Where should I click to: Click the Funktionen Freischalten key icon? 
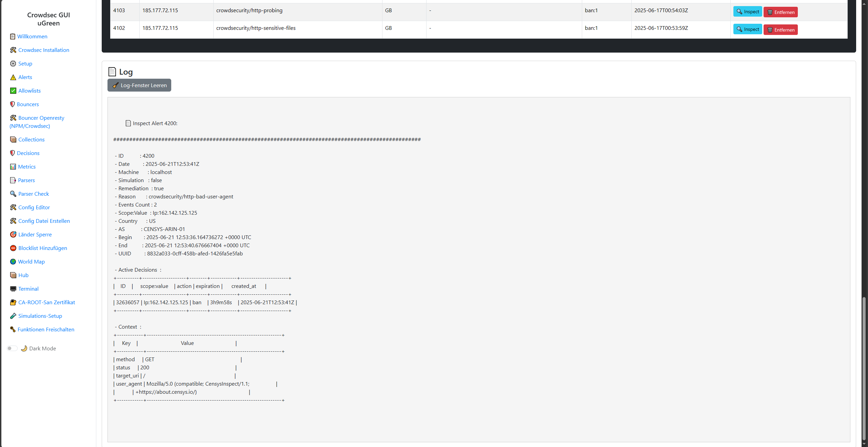[x=13, y=329]
